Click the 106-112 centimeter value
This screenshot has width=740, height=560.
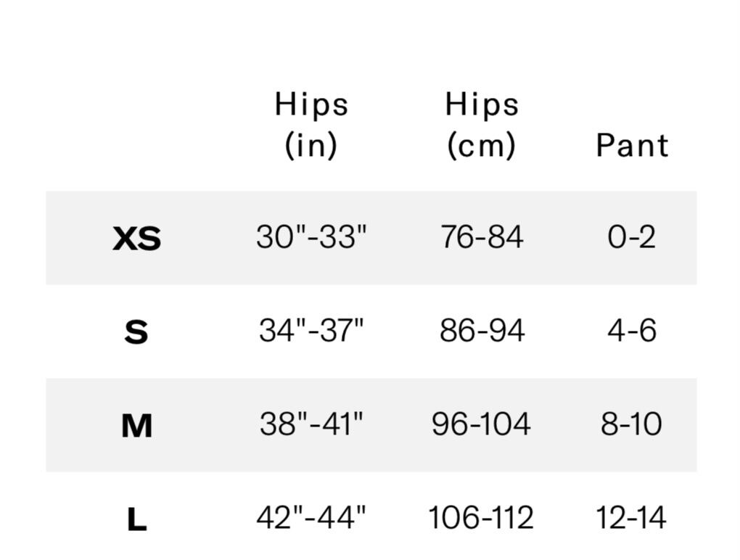481,517
